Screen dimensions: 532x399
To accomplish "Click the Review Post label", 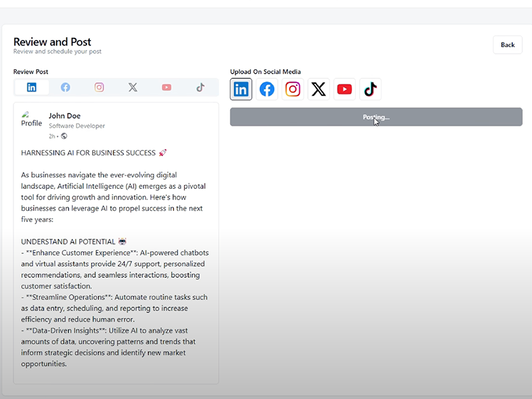I will 31,72.
